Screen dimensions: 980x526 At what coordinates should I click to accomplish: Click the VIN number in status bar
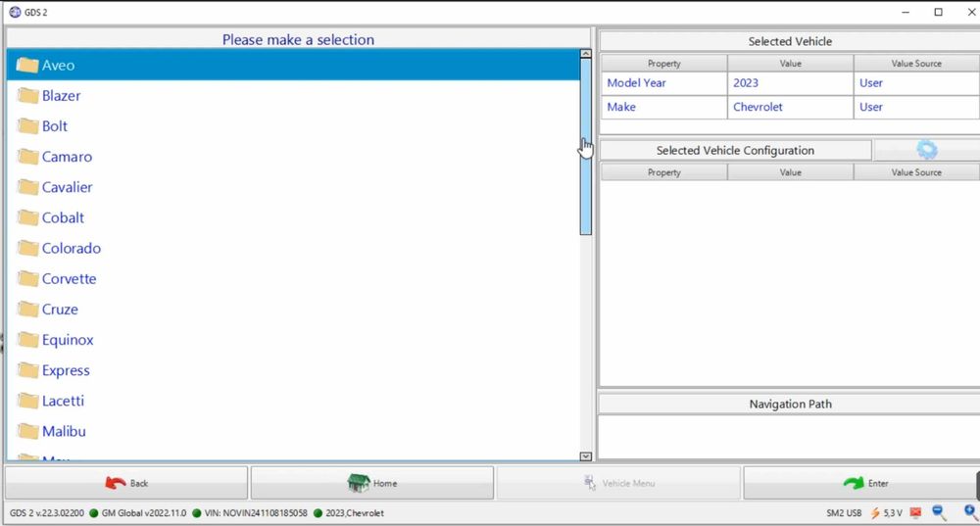pyautogui.click(x=256, y=513)
